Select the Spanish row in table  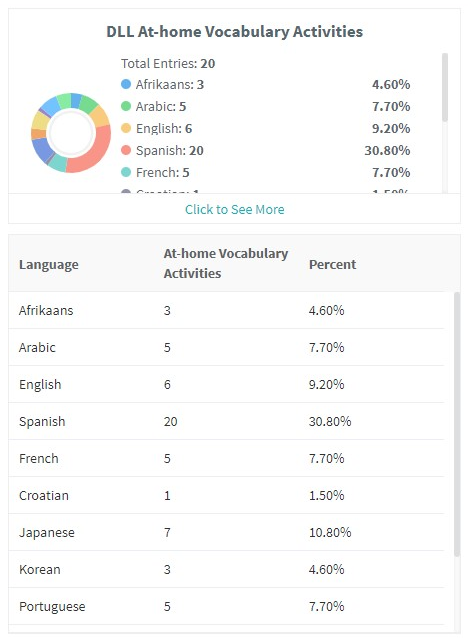pos(226,421)
